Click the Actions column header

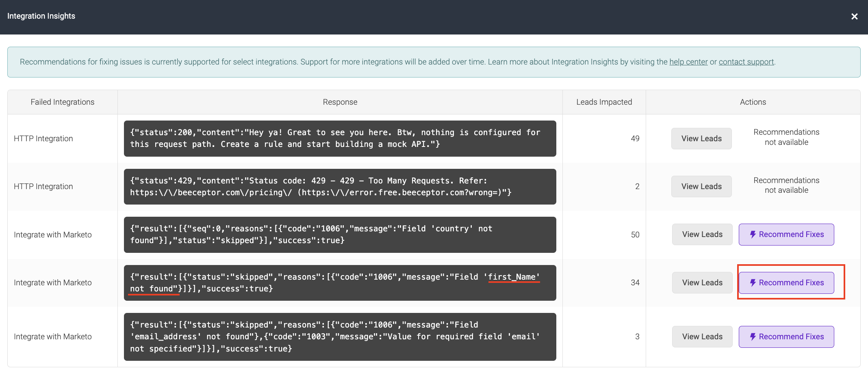[x=753, y=102]
